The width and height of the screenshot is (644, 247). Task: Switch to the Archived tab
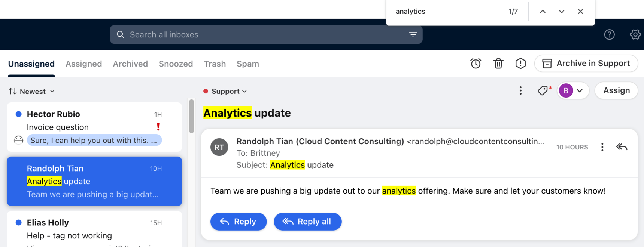click(130, 64)
